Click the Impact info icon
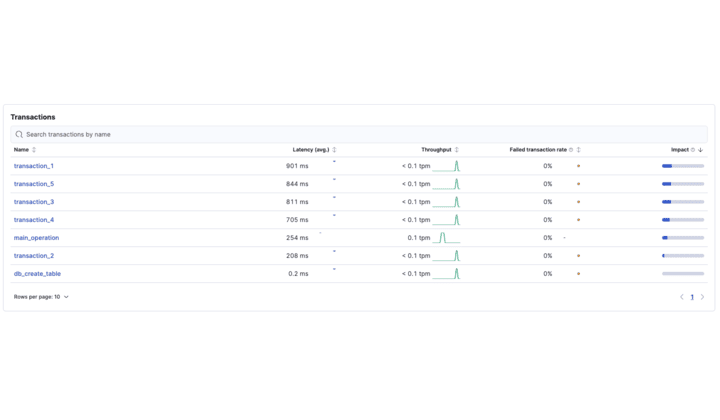720x420 pixels. click(x=693, y=150)
